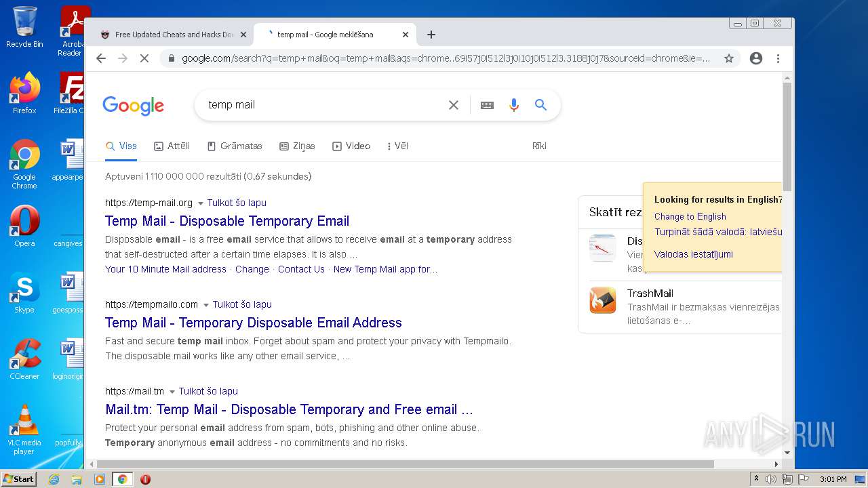Open Rīki search tools
The height and width of the screenshot is (488, 868).
coord(539,146)
